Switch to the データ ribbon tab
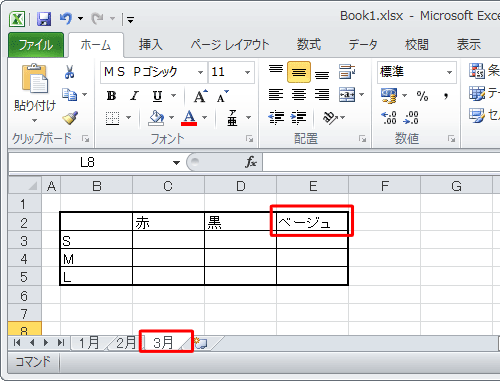 coord(363,45)
